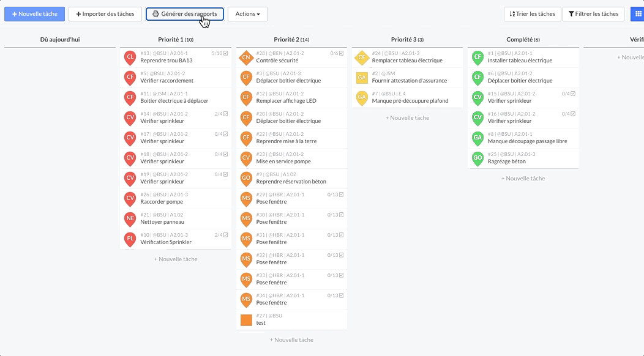Click the orange square icon of test task
Viewport: 644px width, 356px height.
(246, 320)
